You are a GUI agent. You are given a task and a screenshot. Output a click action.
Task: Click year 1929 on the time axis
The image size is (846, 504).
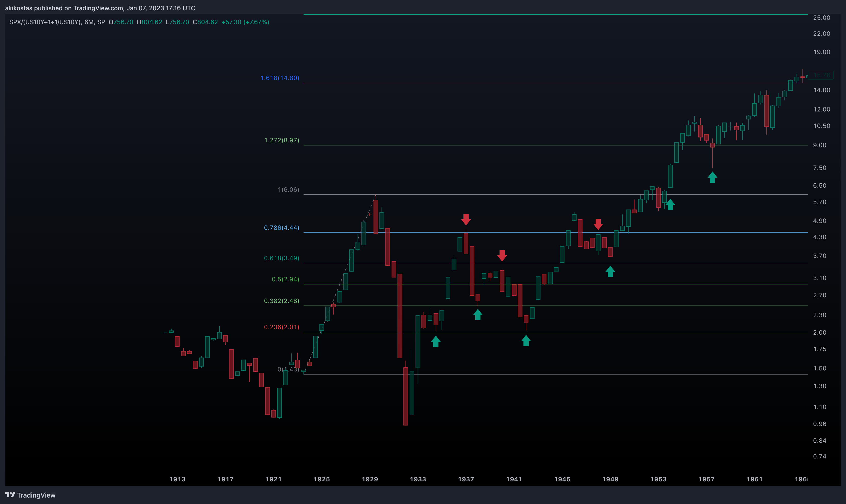click(370, 479)
